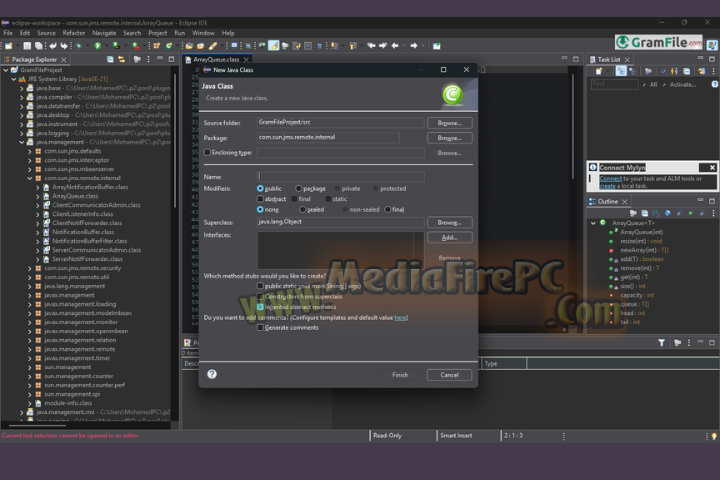The width and height of the screenshot is (720, 480).
Task: Select the final radio button beside non-sealed
Action: point(388,209)
